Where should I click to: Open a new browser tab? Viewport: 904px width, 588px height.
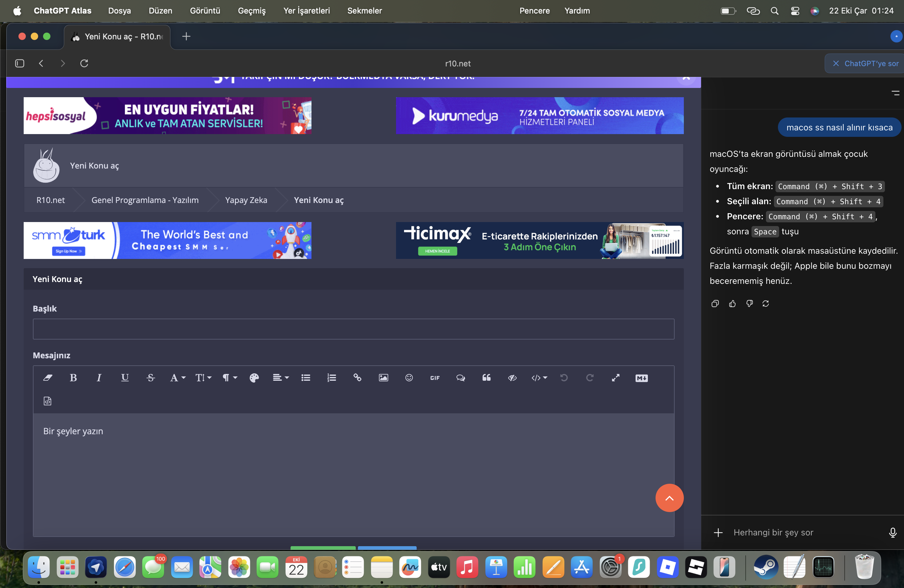[x=186, y=37]
